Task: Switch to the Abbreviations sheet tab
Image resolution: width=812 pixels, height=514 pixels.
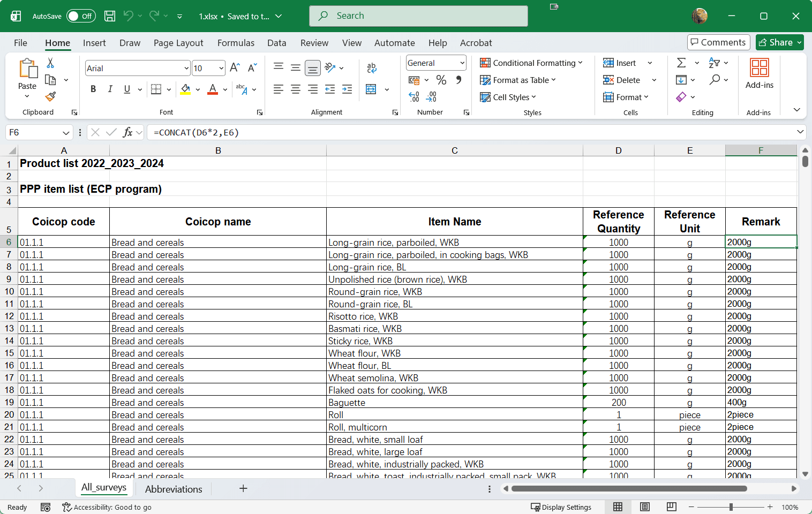Action: coord(174,489)
